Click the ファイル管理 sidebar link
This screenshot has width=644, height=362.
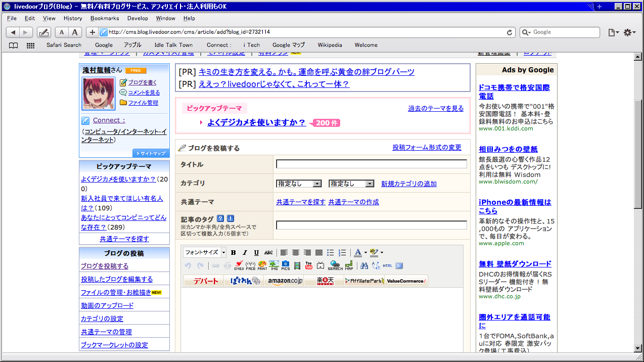pos(143,103)
